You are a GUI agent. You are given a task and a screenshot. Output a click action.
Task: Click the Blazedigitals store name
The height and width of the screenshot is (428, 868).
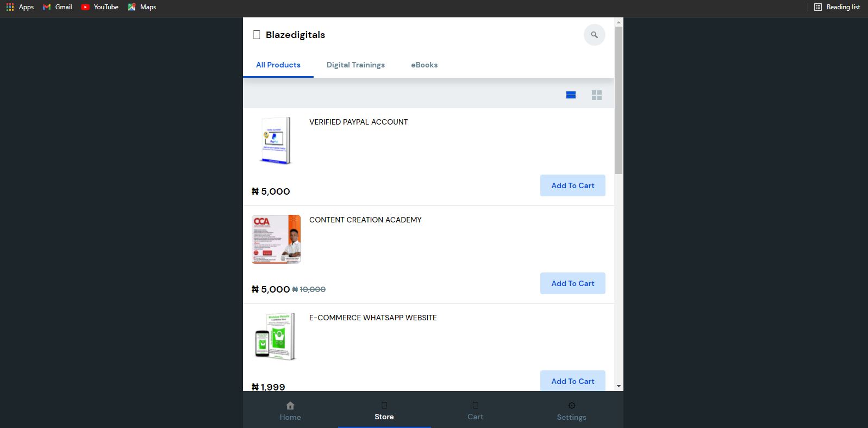tap(295, 35)
